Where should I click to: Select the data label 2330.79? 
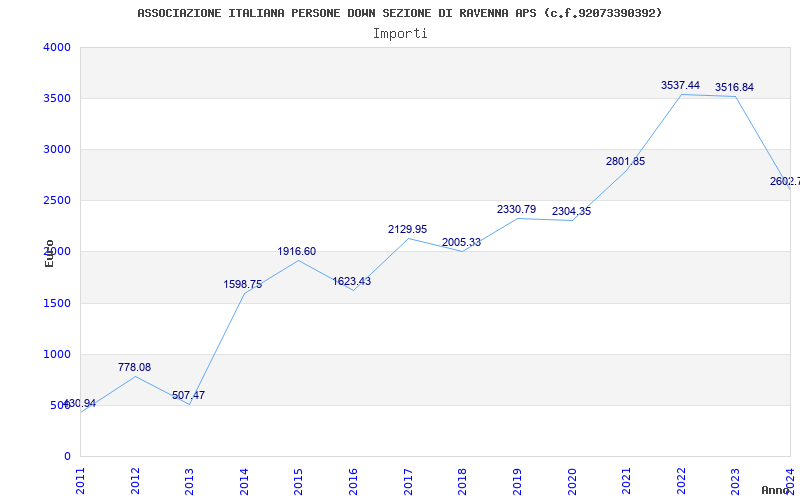tap(516, 209)
